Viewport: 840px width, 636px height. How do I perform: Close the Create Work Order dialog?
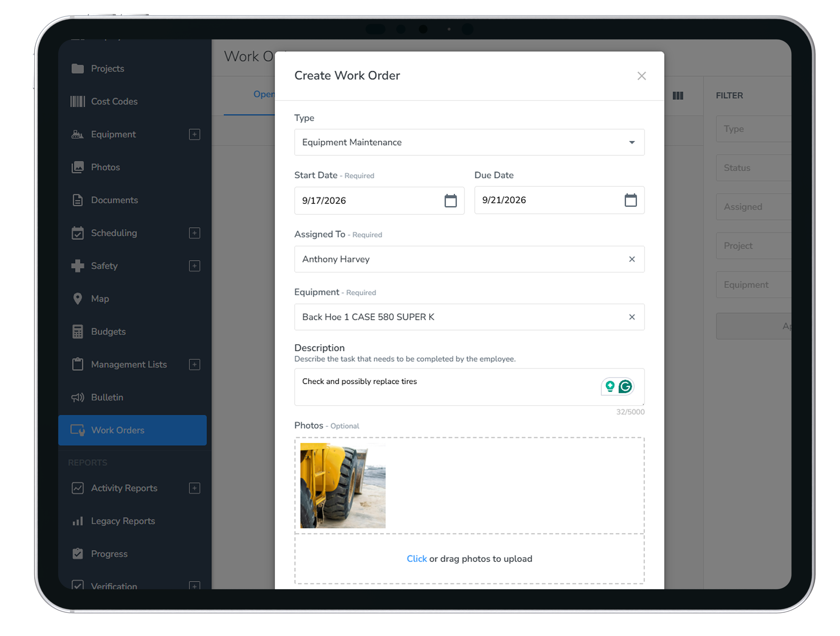coord(641,76)
